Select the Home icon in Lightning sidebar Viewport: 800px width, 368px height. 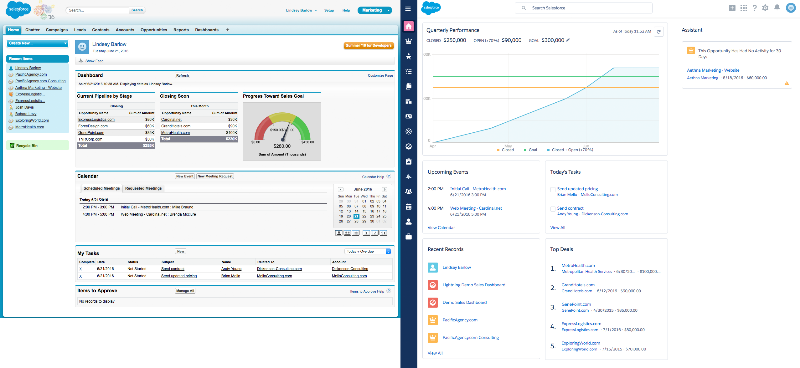click(408, 26)
